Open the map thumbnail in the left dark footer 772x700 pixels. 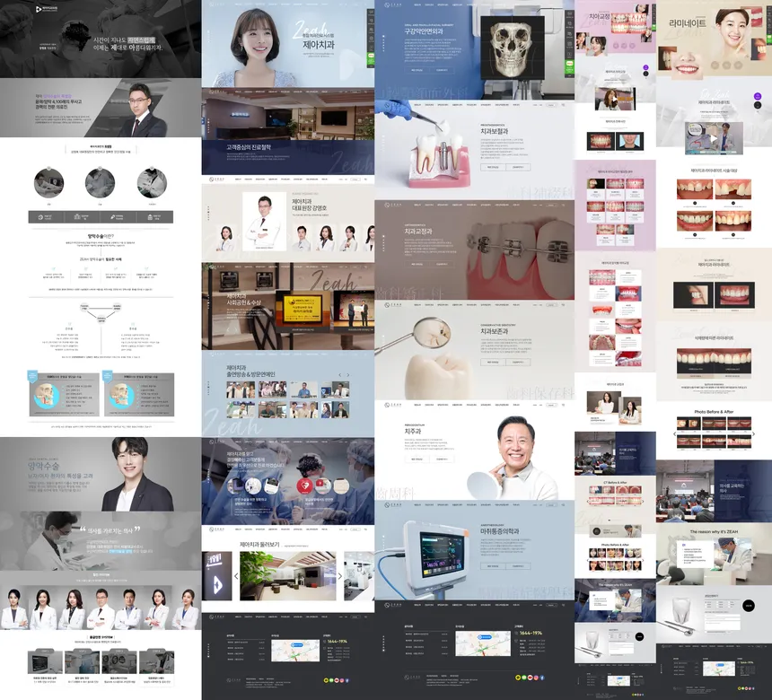click(x=295, y=651)
